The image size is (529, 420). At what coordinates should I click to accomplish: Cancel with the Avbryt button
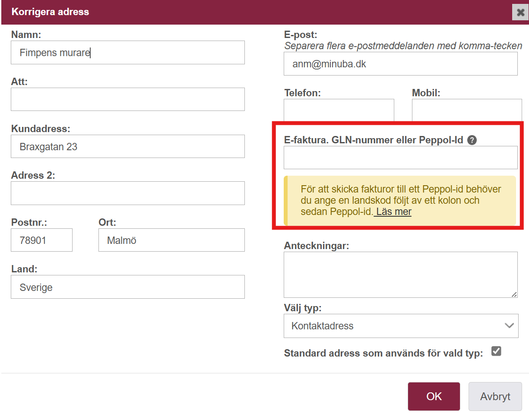tap(495, 396)
